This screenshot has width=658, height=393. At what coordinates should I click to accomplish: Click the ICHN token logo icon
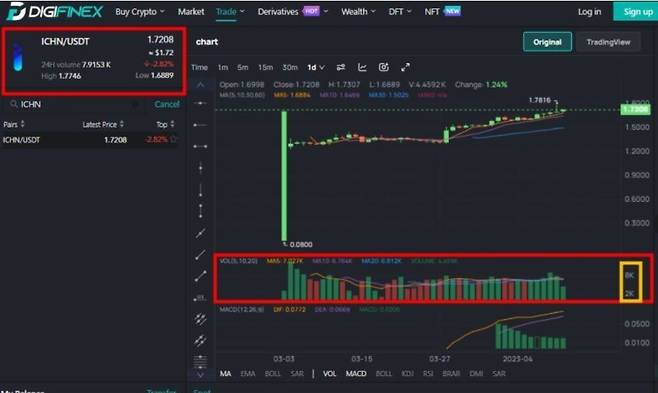click(18, 57)
